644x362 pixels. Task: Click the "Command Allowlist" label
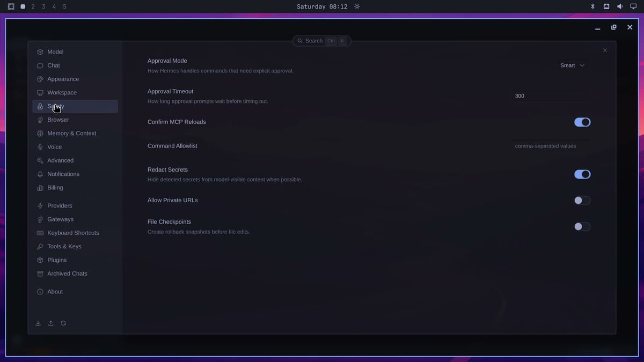[x=172, y=146]
